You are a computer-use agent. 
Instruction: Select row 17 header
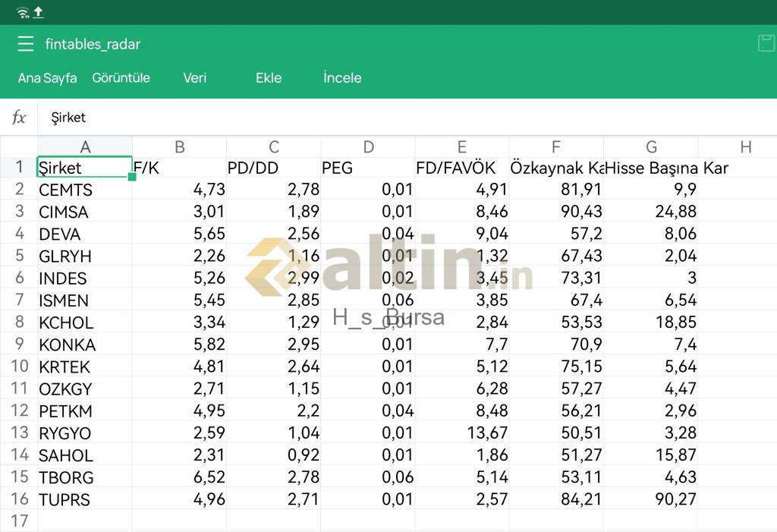pyautogui.click(x=19, y=521)
